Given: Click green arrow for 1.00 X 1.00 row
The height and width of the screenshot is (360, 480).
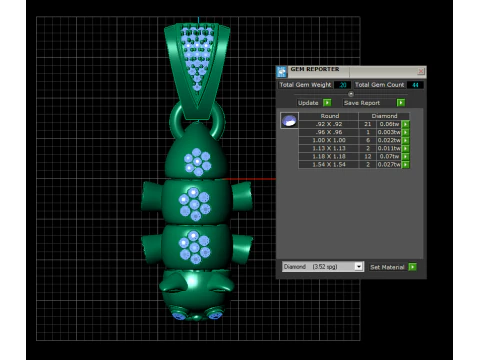Looking at the screenshot, I should [x=406, y=140].
